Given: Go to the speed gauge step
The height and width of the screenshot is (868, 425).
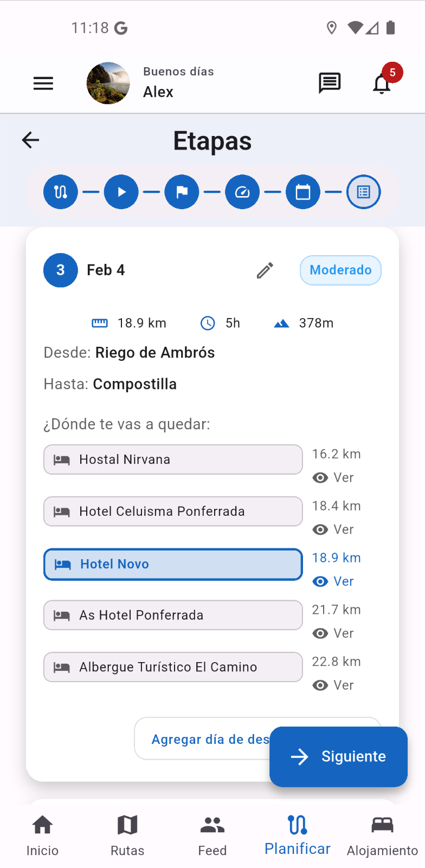Looking at the screenshot, I should [x=242, y=192].
